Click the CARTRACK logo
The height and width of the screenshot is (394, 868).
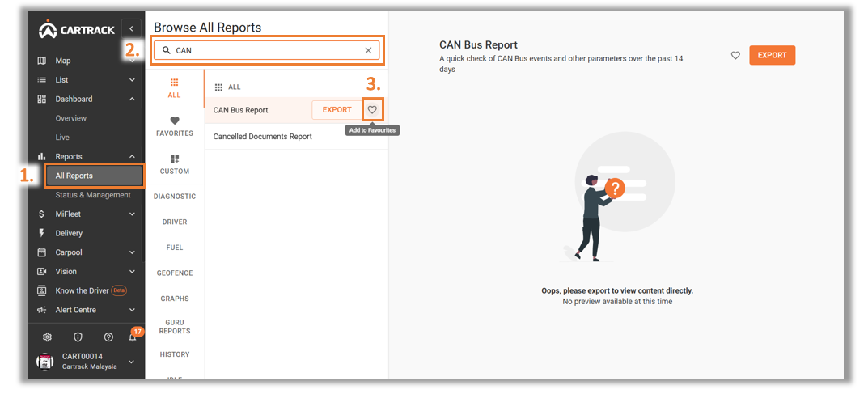pos(77,30)
